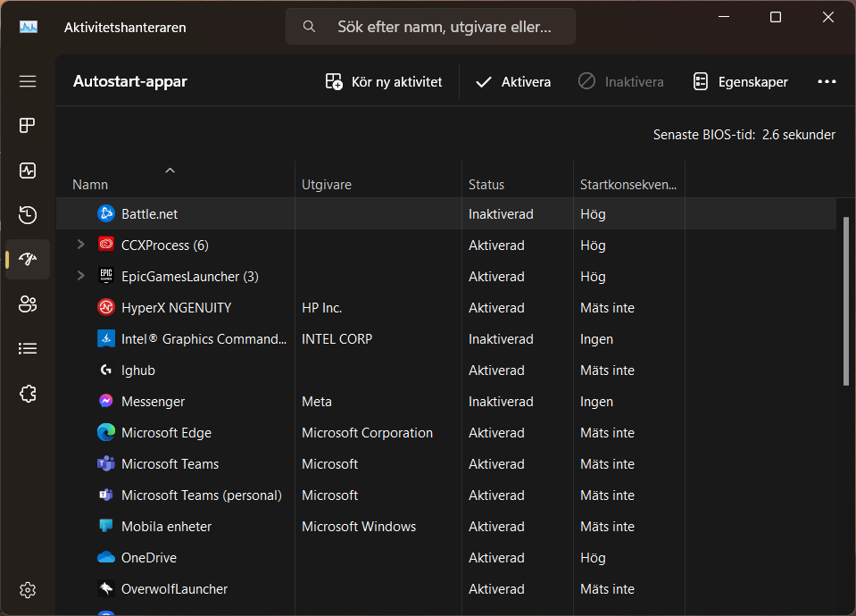The width and height of the screenshot is (856, 616).
Task: Open the three-dot more options menu
Action: click(827, 82)
